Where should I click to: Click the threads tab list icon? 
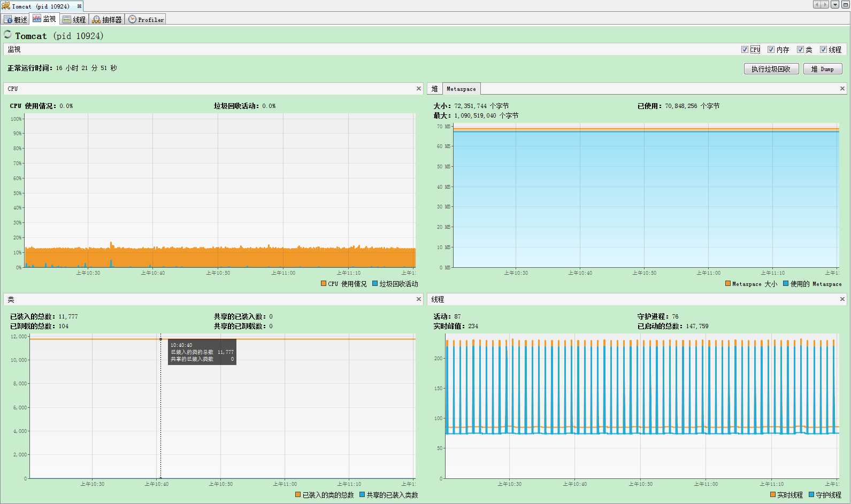click(67, 20)
